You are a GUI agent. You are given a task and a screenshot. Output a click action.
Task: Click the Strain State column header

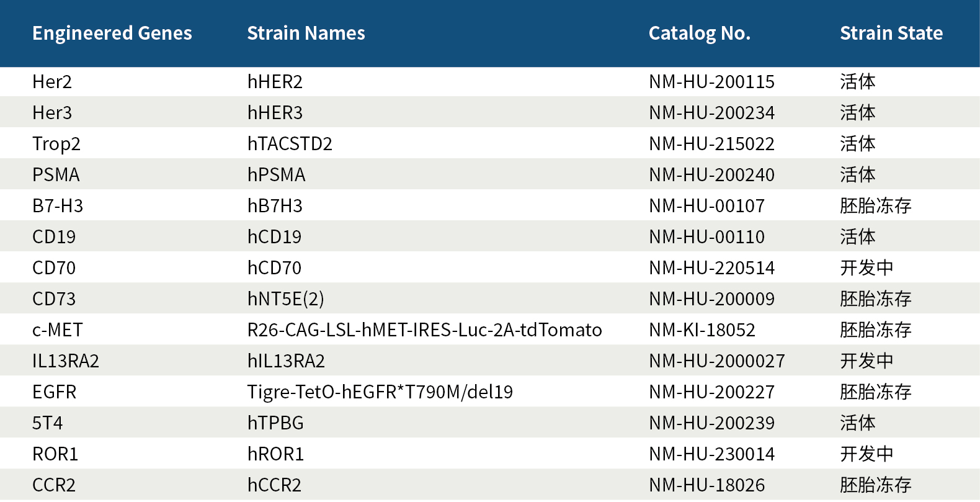891,34
